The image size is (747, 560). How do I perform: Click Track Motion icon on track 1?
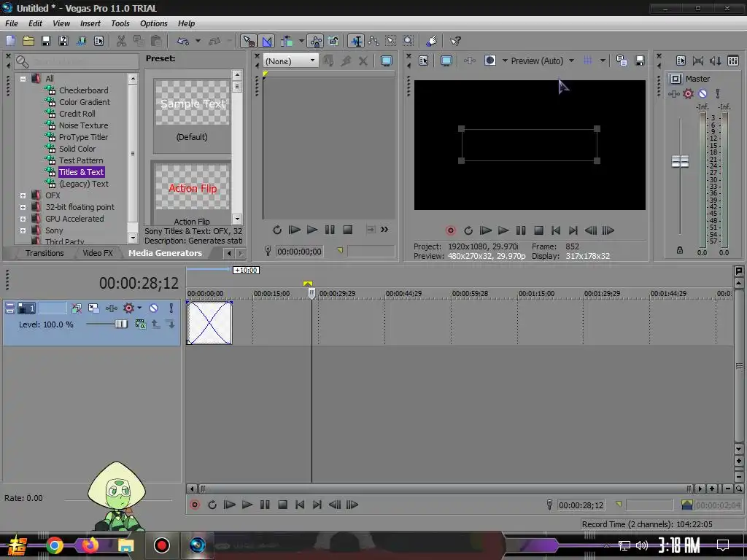pyautogui.click(x=93, y=308)
